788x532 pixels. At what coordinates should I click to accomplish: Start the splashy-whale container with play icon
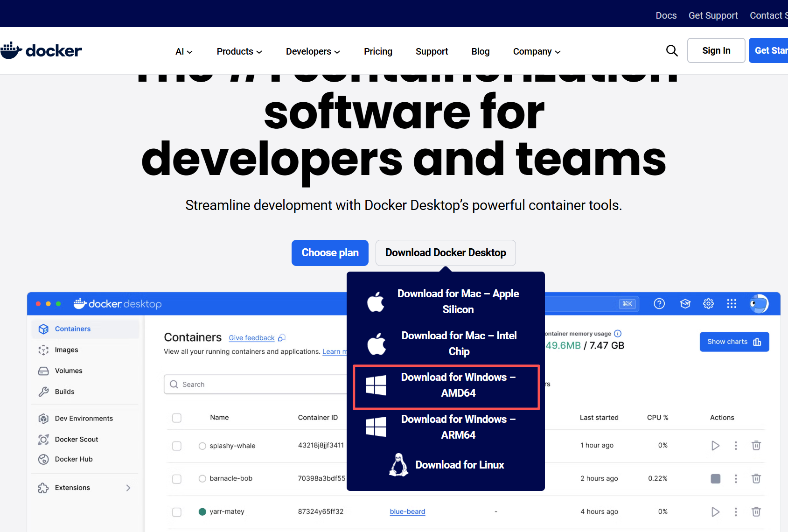click(x=715, y=446)
